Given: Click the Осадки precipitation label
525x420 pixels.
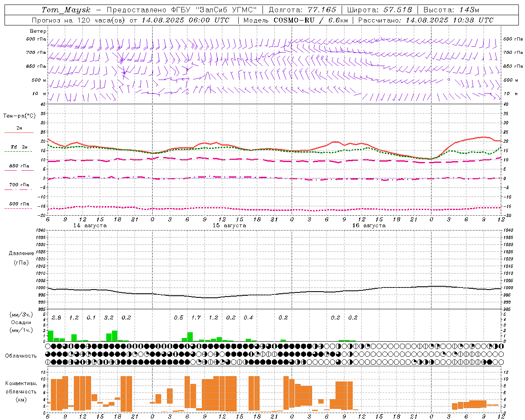Looking at the screenshot, I should 21,322.
